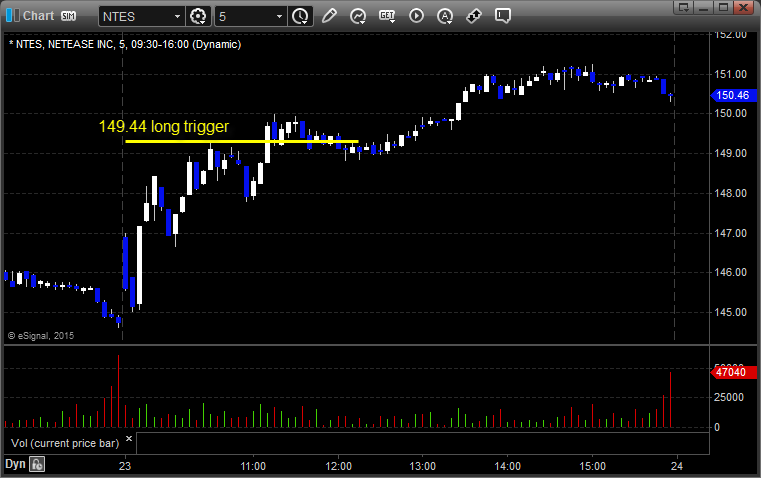This screenshot has height=478, width=761.
Task: Click the 13:00 time axis label
Action: point(422,466)
